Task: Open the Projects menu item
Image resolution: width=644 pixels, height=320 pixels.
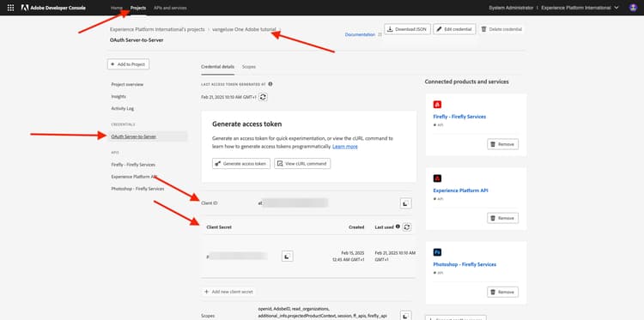Action: click(x=138, y=8)
